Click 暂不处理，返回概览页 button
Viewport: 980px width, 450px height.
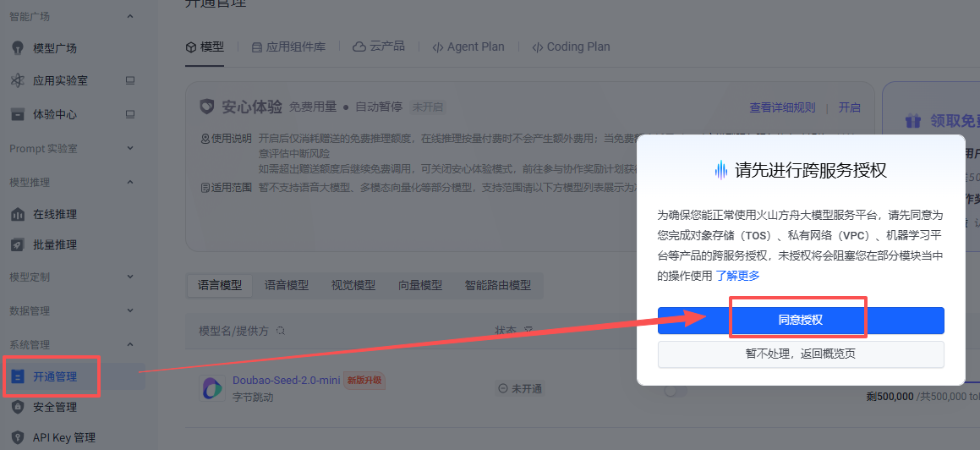(x=801, y=354)
